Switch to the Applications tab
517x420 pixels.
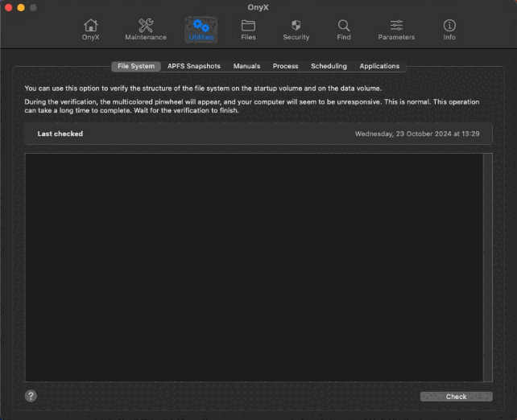[x=379, y=66]
